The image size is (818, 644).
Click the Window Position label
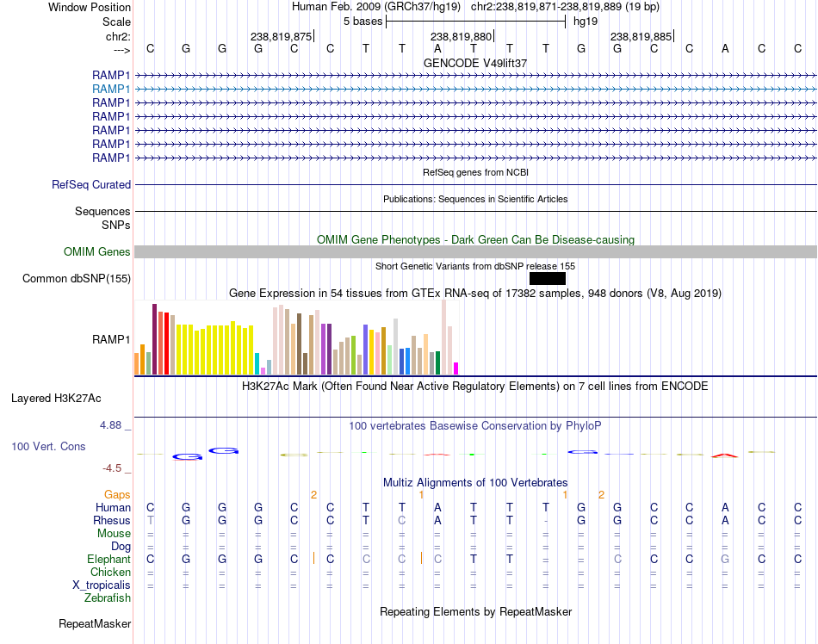click(90, 7)
